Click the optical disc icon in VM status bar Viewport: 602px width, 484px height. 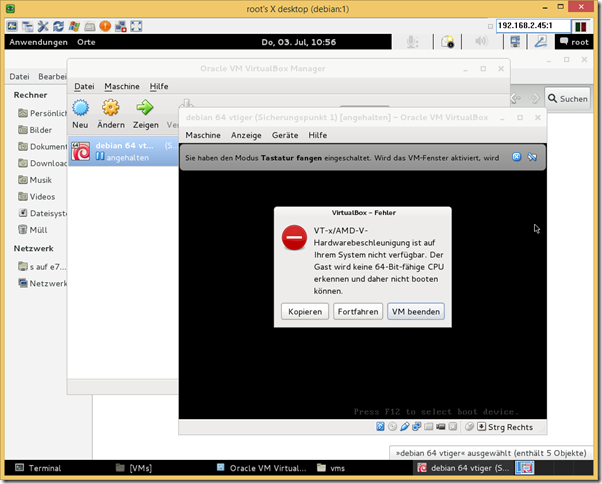(392, 426)
